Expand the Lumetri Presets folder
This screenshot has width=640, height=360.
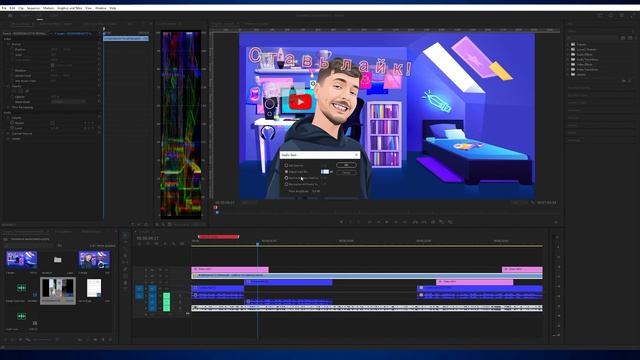pyautogui.click(x=569, y=49)
